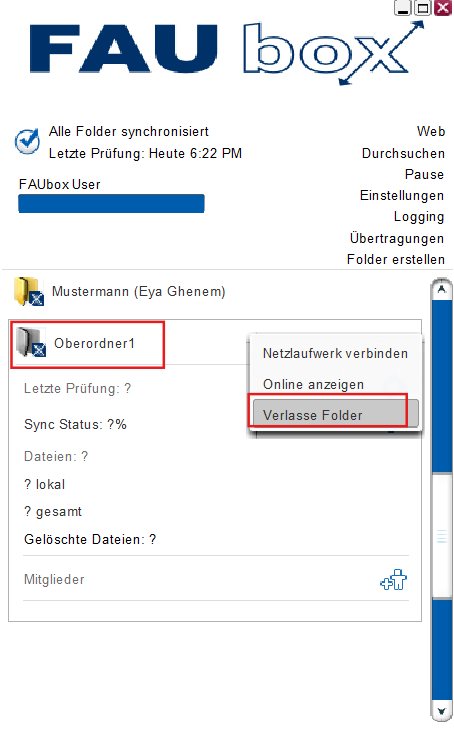Click the scrollbar down arrow
This screenshot has width=454, height=739.
pyautogui.click(x=442, y=711)
